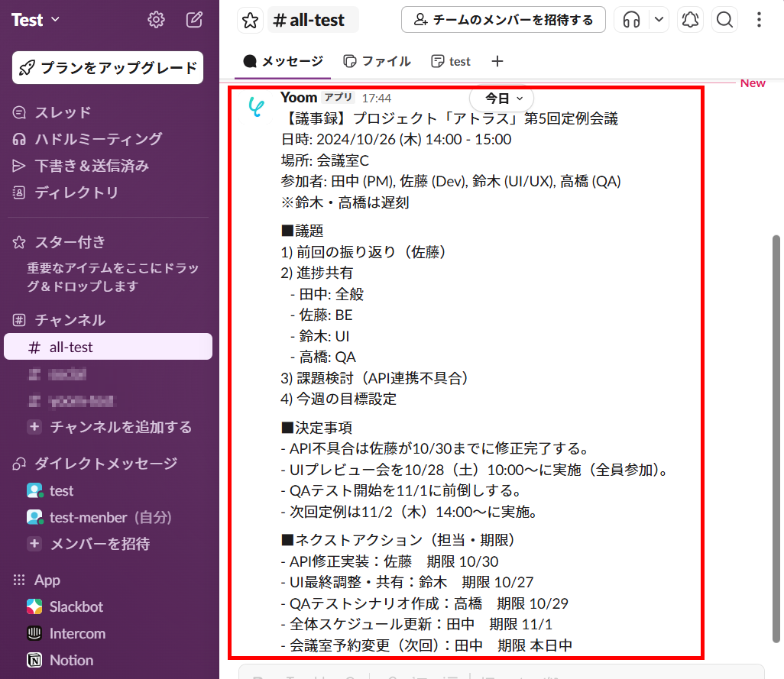Open the three-dot more options menu
The height and width of the screenshot is (679, 784).
click(759, 20)
